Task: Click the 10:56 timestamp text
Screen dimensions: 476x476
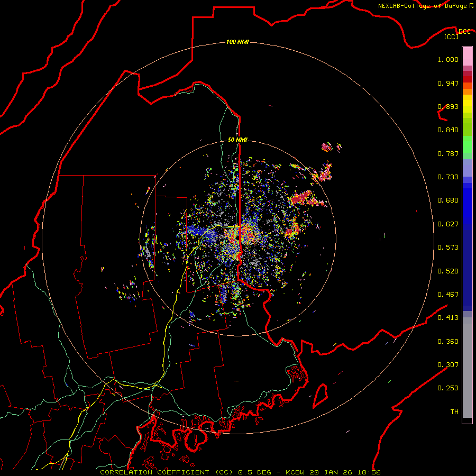Action: [369, 472]
